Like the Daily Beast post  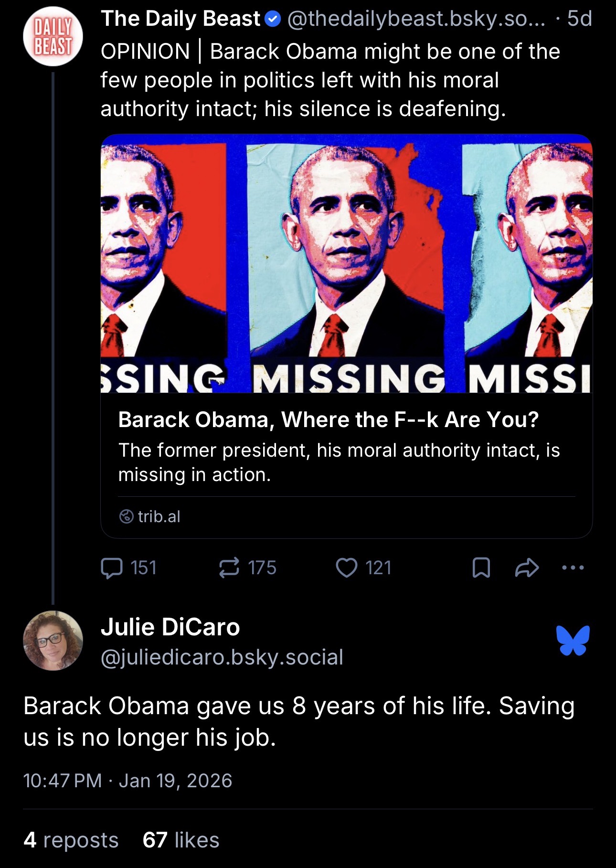coord(347,568)
